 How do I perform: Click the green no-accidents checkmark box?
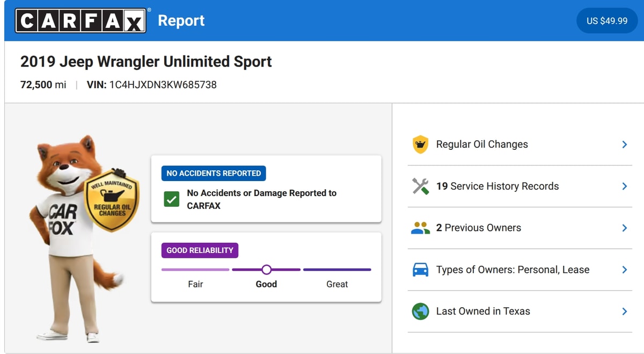(172, 199)
